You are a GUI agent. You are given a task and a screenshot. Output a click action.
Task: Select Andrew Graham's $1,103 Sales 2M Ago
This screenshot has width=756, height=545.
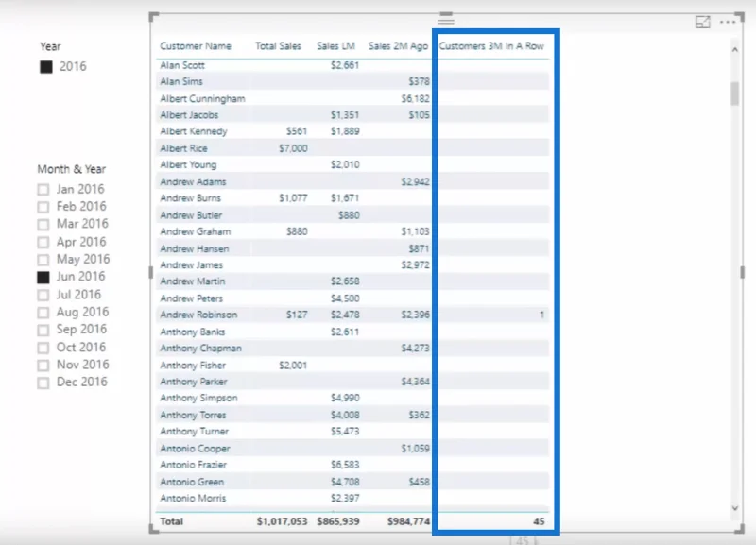(415, 231)
